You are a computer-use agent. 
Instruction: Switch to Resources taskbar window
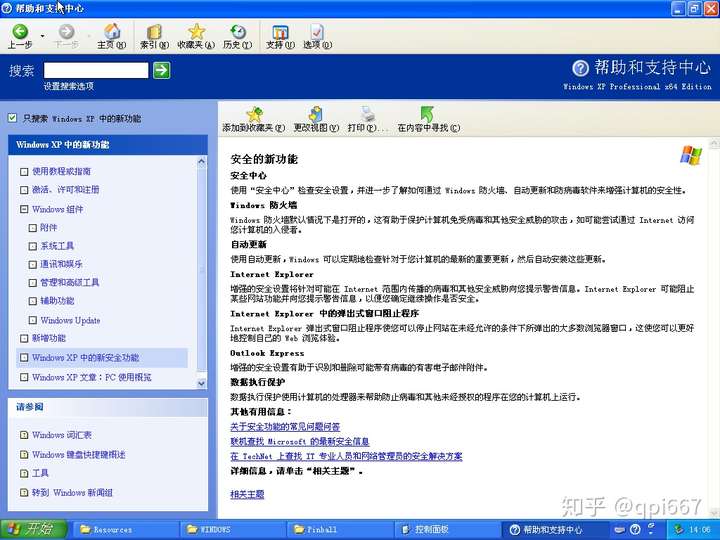point(124,529)
